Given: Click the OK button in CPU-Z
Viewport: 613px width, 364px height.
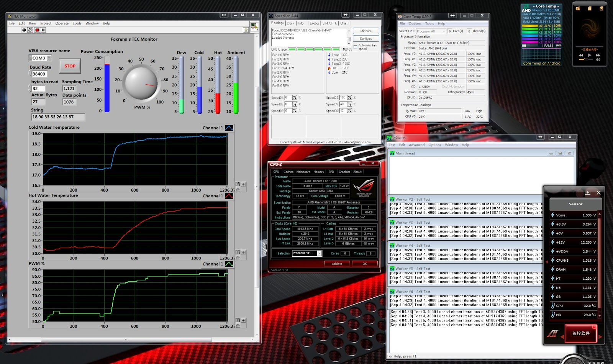Looking at the screenshot, I should (x=365, y=264).
